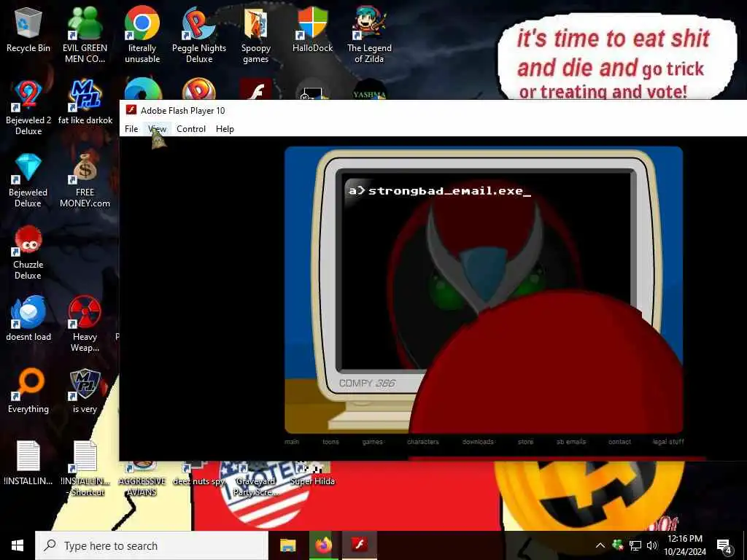
Task: Switch to Firefox in the taskbar
Action: (323, 545)
